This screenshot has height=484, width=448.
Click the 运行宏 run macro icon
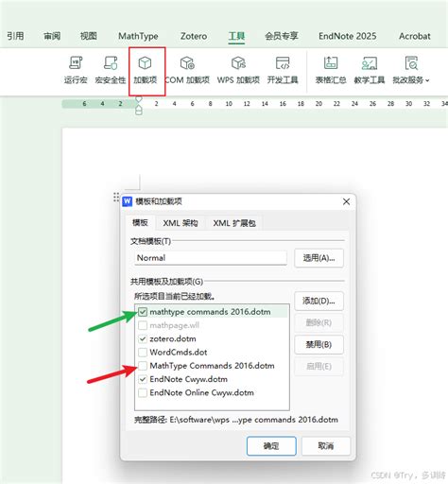pyautogui.click(x=76, y=71)
